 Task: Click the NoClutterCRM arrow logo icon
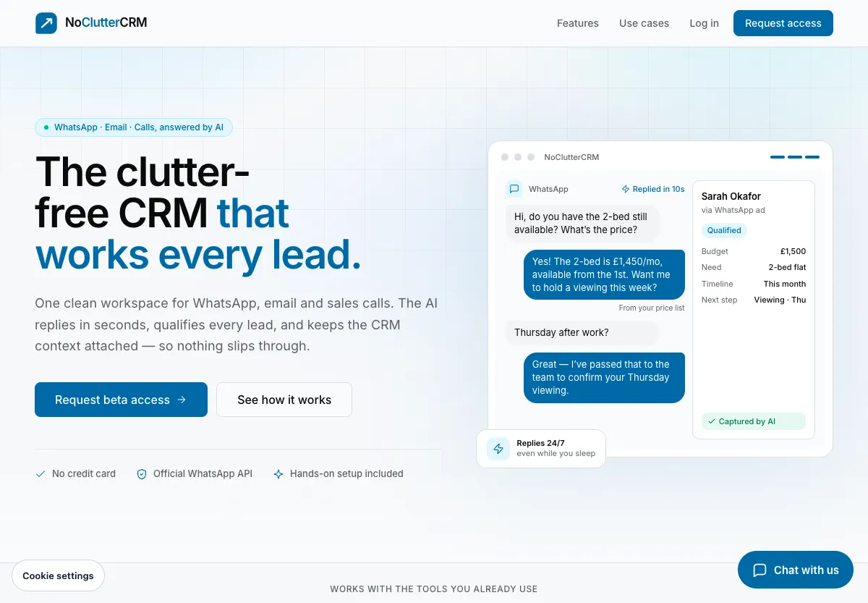tap(46, 23)
